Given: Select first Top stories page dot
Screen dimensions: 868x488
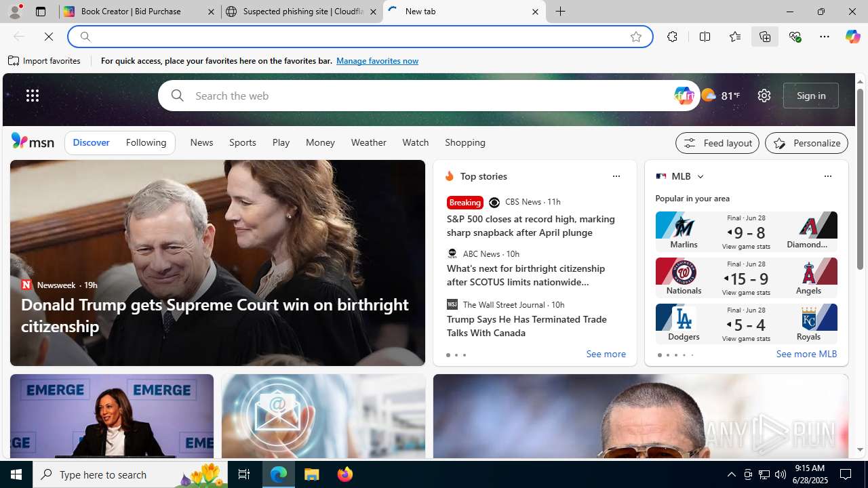Looking at the screenshot, I should point(448,355).
